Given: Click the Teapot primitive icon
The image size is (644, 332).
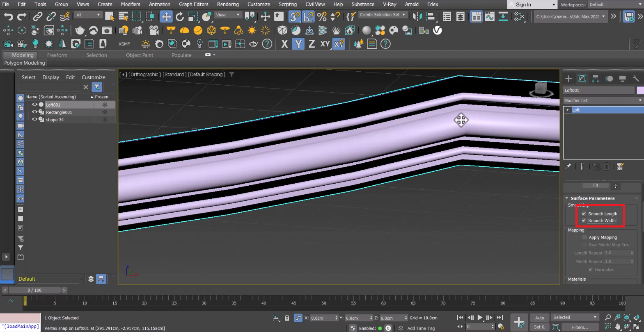Looking at the screenshot, I should pos(80,30).
